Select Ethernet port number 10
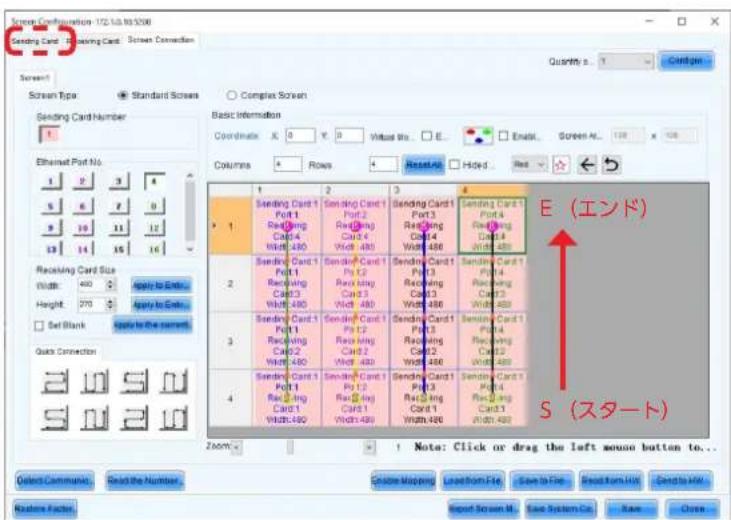Viewport: 731px width, 520px height. pyautogui.click(x=83, y=228)
